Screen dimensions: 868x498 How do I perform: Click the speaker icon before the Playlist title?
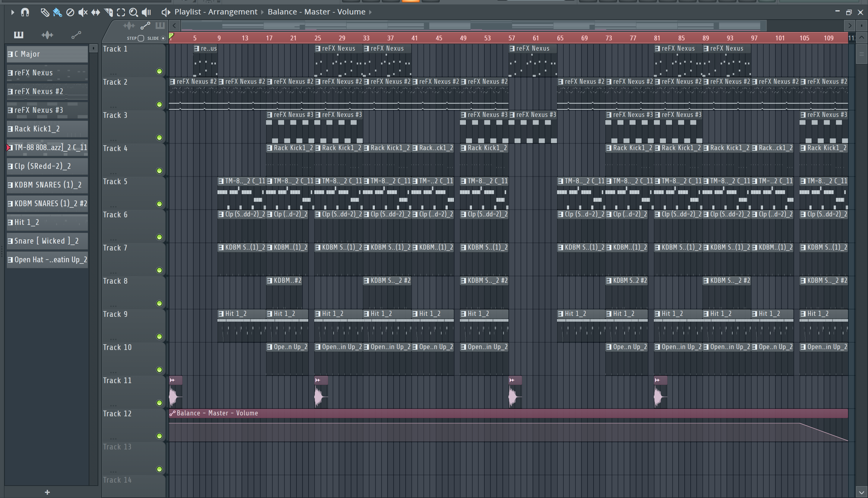[166, 12]
